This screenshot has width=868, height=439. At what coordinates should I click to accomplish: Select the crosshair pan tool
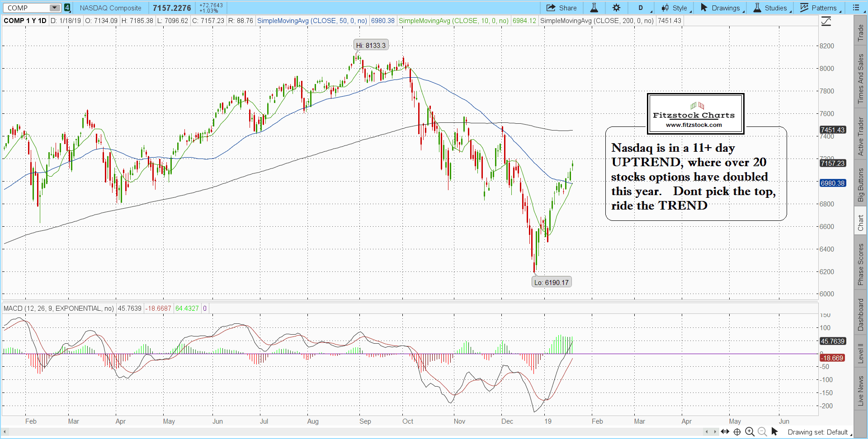point(737,432)
